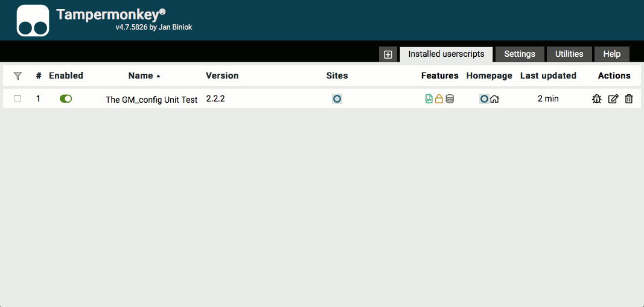Select the checkbox for script row 1
Image resolution: width=644 pixels, height=307 pixels.
[18, 99]
